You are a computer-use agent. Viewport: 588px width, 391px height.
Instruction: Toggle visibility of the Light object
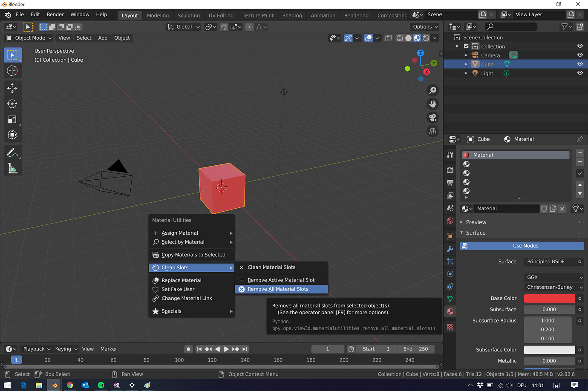tap(580, 73)
